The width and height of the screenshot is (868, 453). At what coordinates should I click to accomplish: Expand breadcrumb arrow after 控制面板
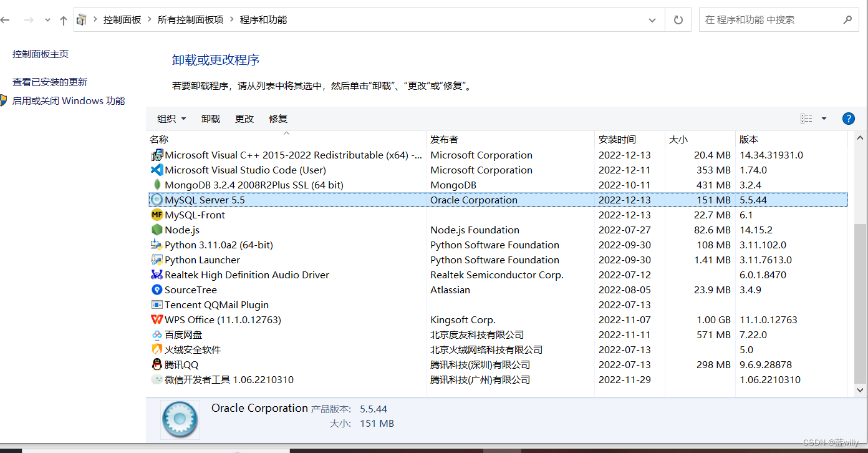click(x=150, y=20)
